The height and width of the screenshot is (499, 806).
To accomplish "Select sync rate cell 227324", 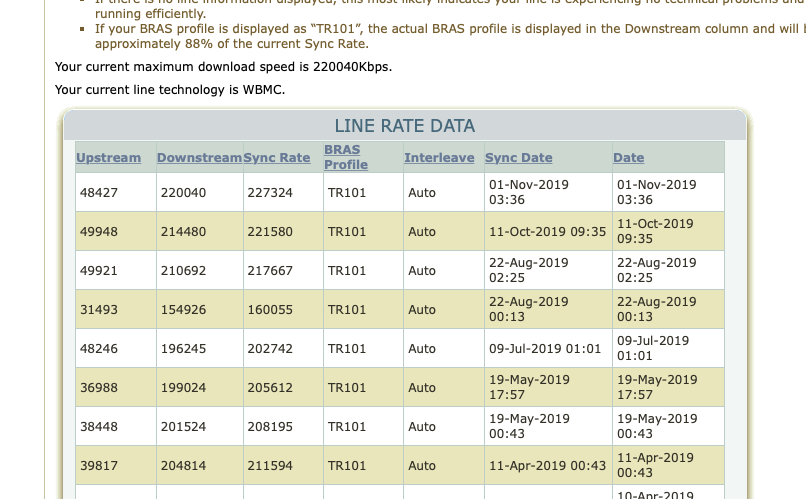I will coord(270,192).
